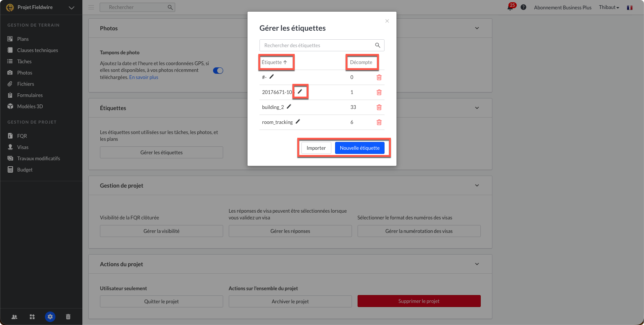Click the Importer button
The width and height of the screenshot is (644, 325).
point(316,148)
